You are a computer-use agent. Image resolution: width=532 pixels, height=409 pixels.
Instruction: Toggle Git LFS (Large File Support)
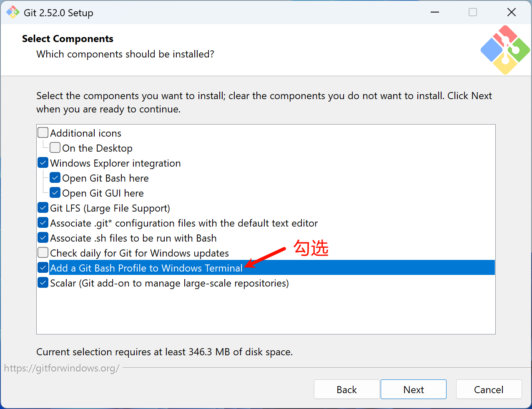[x=43, y=208]
